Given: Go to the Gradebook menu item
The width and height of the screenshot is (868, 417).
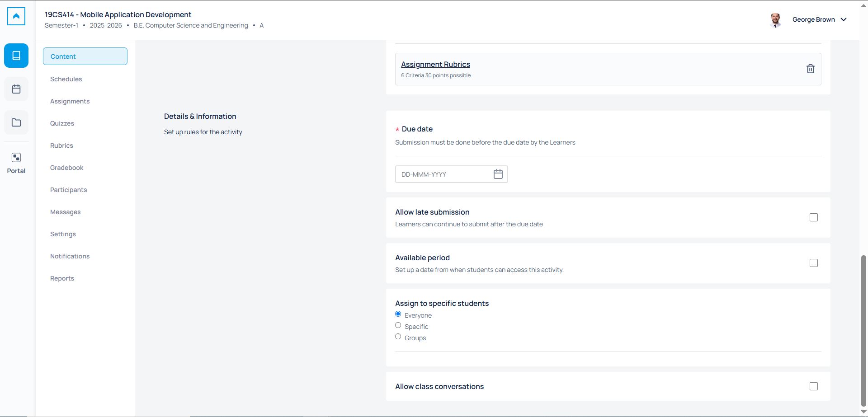Looking at the screenshot, I should (x=66, y=168).
